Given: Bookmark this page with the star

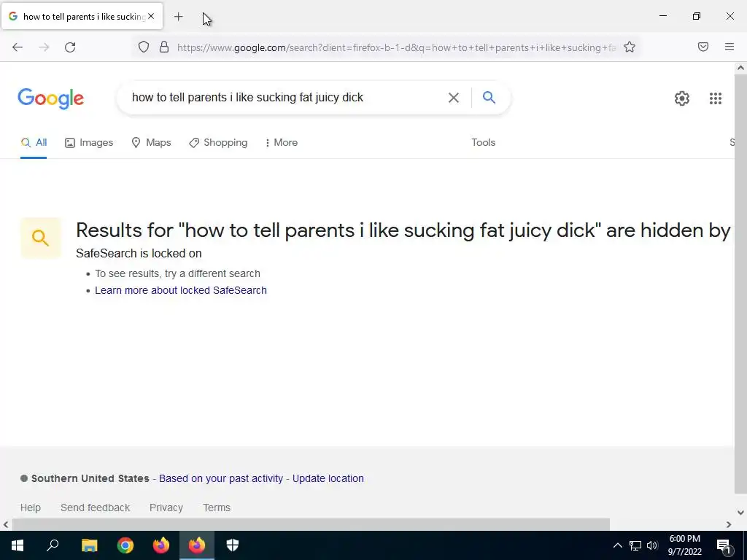Looking at the screenshot, I should click(630, 47).
